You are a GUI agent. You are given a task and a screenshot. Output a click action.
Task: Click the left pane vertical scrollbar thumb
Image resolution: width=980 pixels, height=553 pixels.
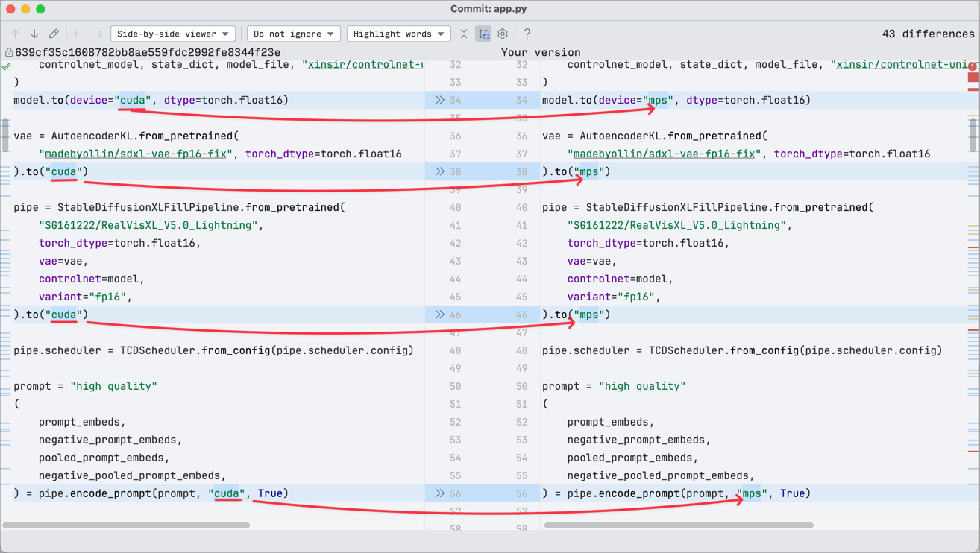tap(5, 135)
